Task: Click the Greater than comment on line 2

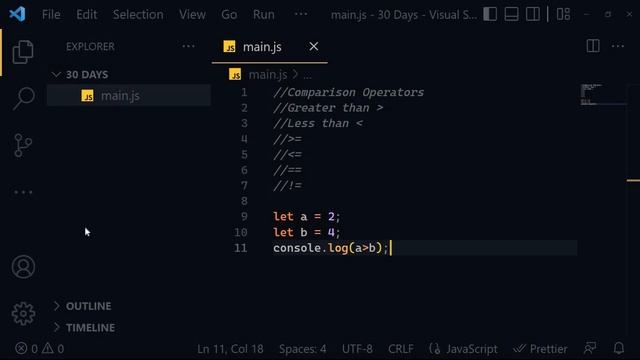Action: click(x=328, y=108)
